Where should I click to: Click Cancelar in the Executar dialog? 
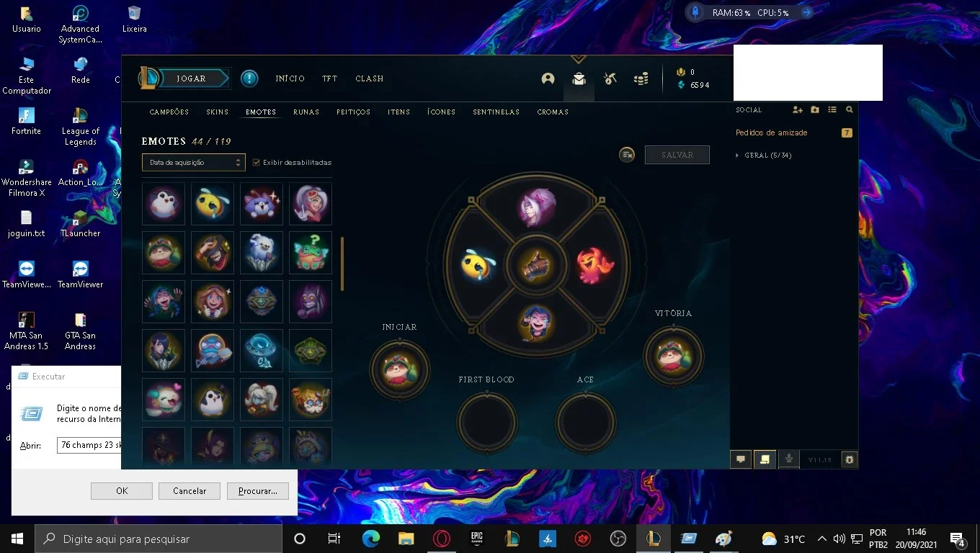coord(190,491)
